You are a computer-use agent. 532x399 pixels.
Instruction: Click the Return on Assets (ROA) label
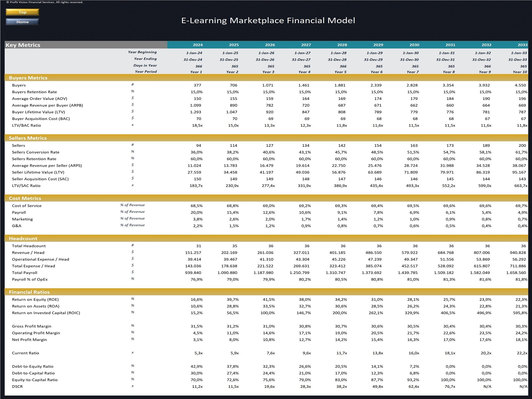36,306
